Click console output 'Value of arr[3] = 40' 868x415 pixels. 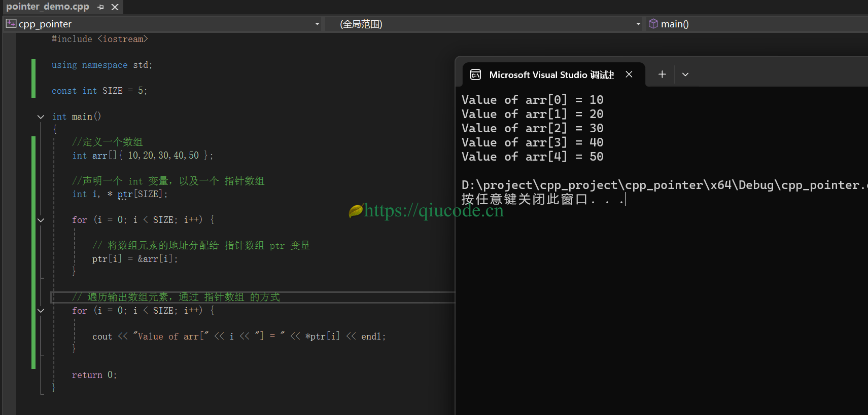(533, 142)
